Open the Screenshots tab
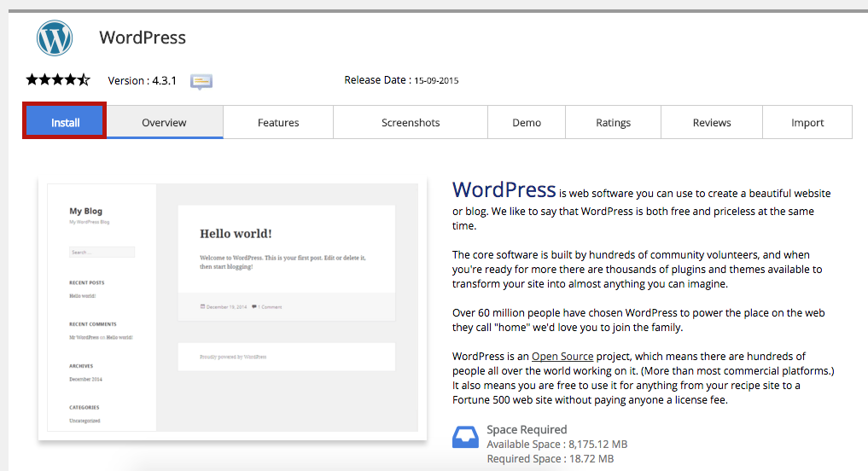 411,122
